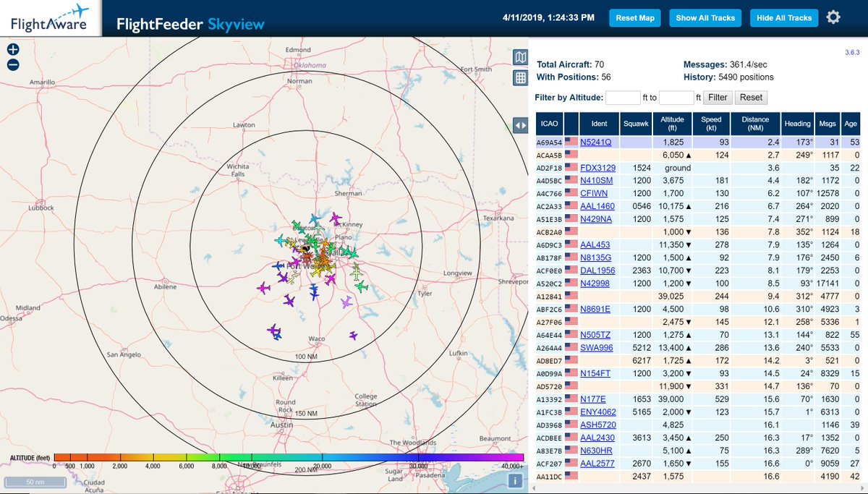Open the settings gear icon
The width and height of the screenshot is (868, 494).
click(x=833, y=17)
